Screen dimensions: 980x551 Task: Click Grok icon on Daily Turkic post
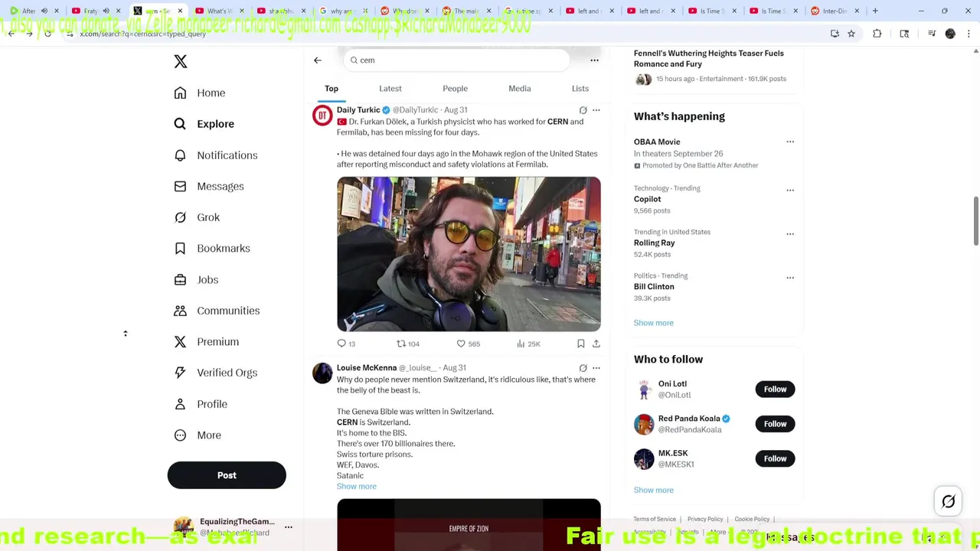point(583,110)
